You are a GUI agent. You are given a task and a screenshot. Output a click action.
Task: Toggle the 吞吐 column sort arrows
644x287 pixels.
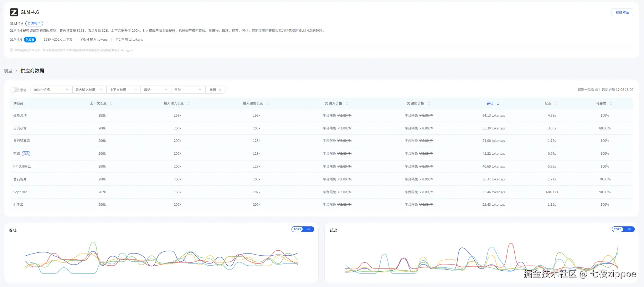click(x=498, y=103)
